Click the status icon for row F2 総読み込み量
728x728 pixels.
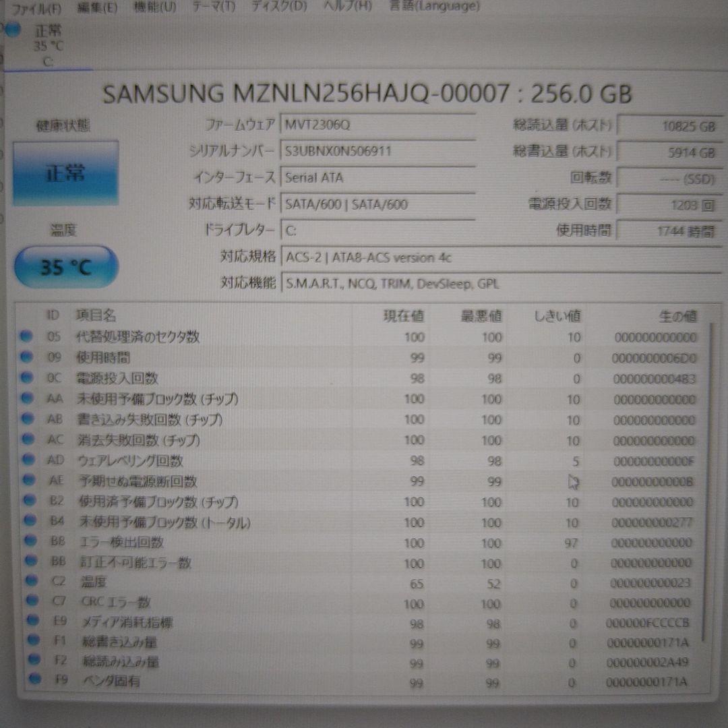34,659
